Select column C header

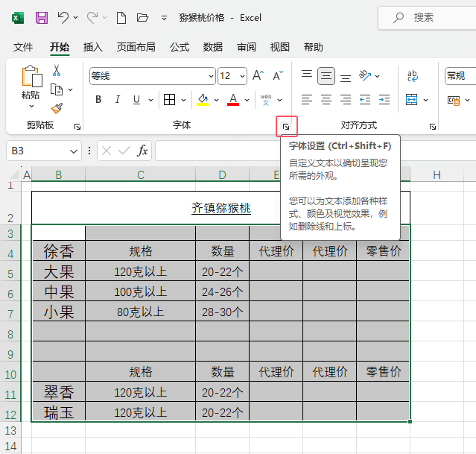coord(141,175)
